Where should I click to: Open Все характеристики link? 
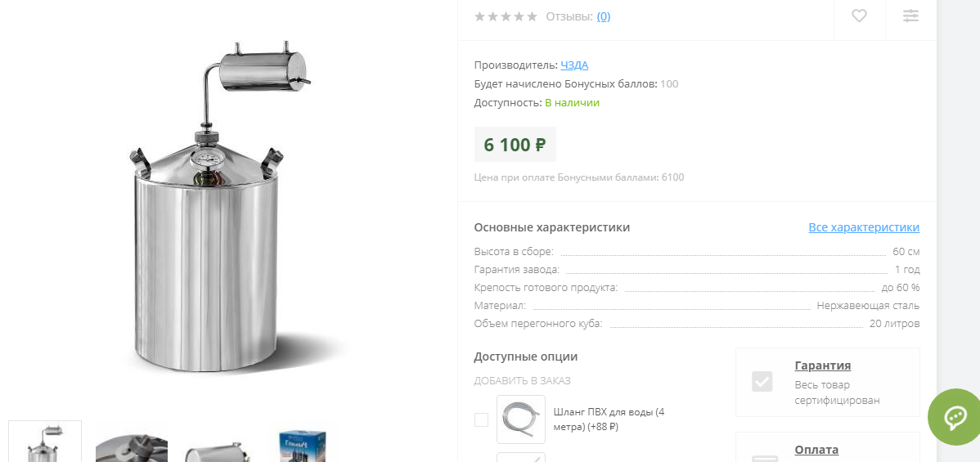click(x=864, y=227)
